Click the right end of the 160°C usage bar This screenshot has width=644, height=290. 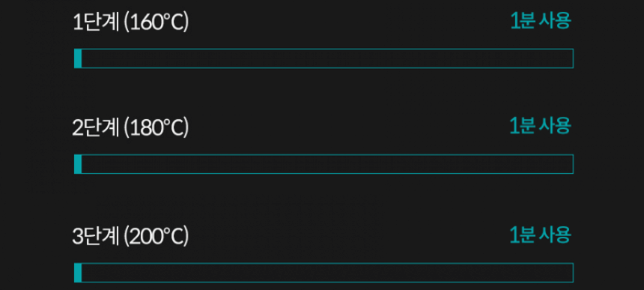[571, 58]
